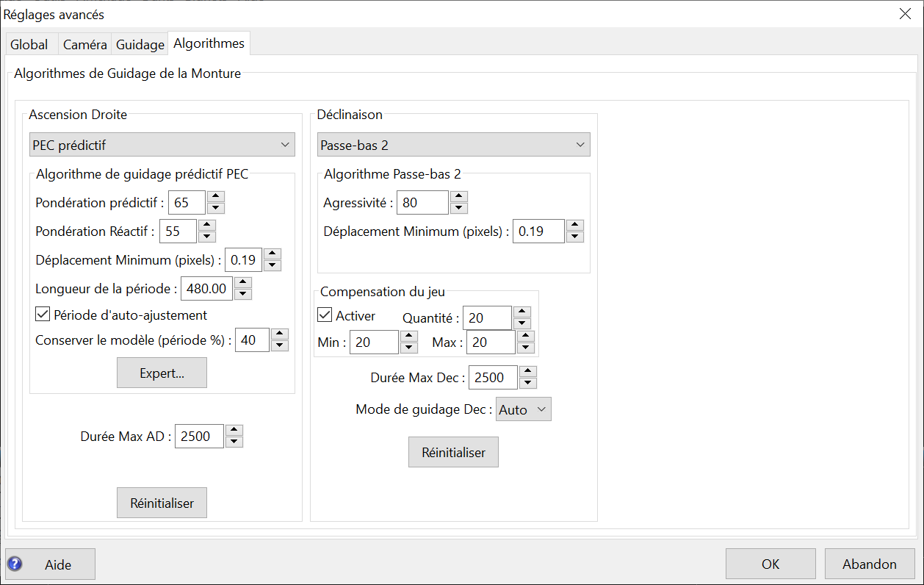Decrease Conserver le modèle percentage
This screenshot has width=924, height=585.
pos(280,345)
